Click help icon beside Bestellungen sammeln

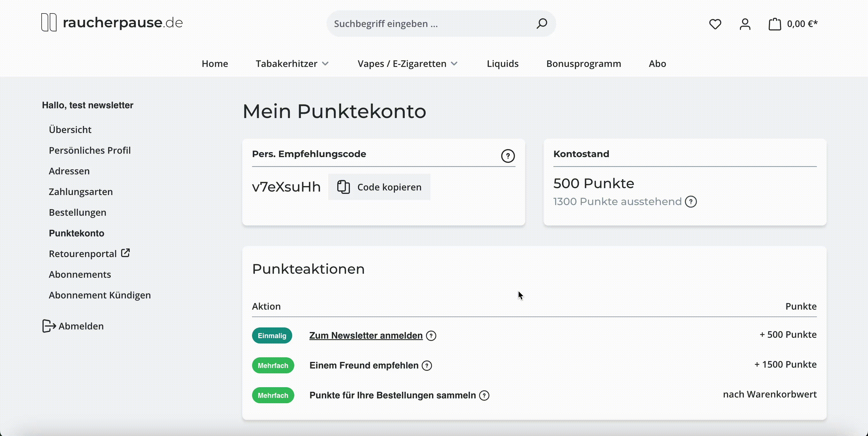pyautogui.click(x=484, y=396)
